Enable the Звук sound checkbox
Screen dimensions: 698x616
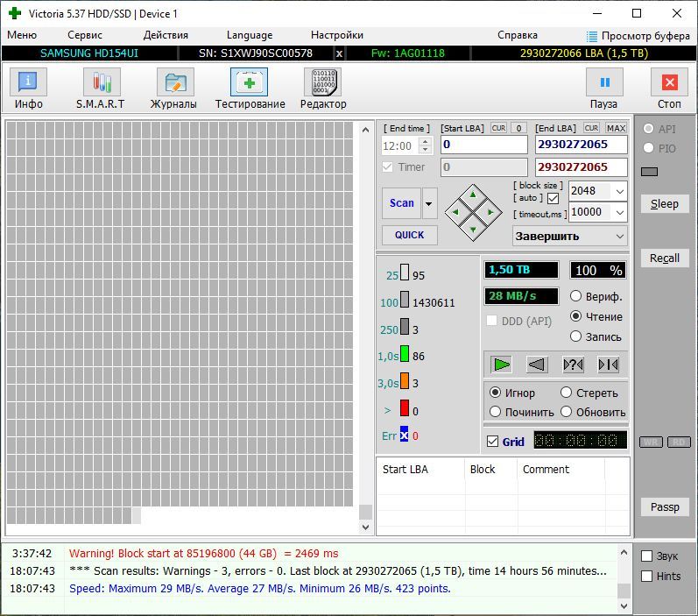tap(646, 556)
